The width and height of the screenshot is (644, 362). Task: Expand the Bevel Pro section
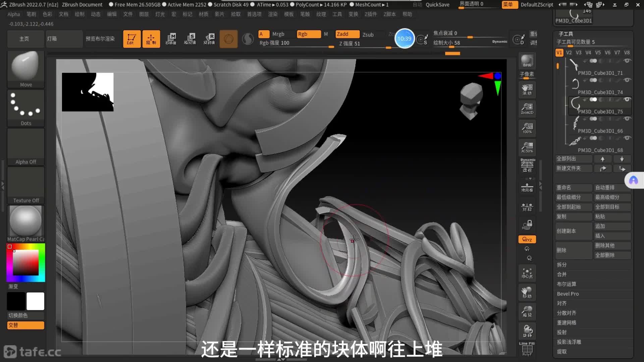[x=568, y=294]
